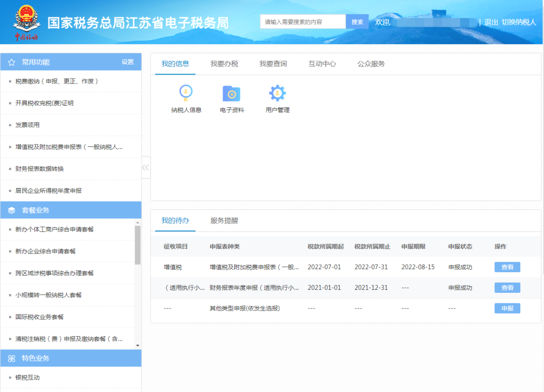Click the 套餐业务 list scroll-down arrow
This screenshot has width=544, height=392.
pyautogui.click(x=138, y=346)
